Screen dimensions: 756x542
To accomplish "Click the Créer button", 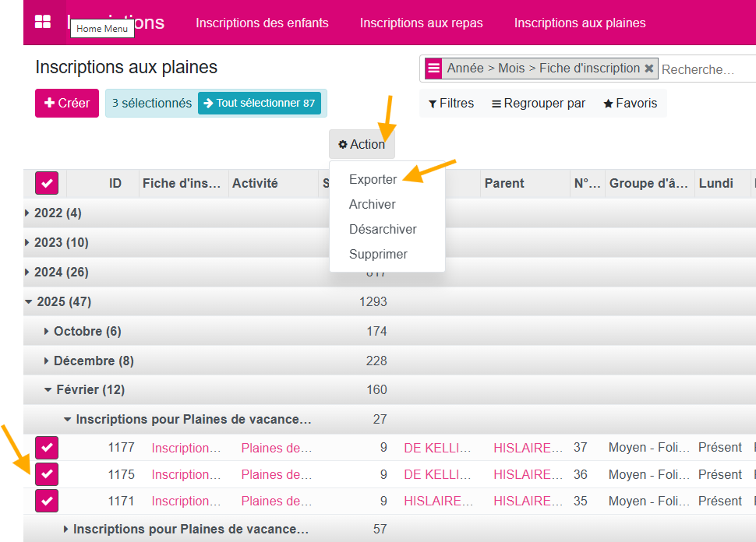I will 67,103.
